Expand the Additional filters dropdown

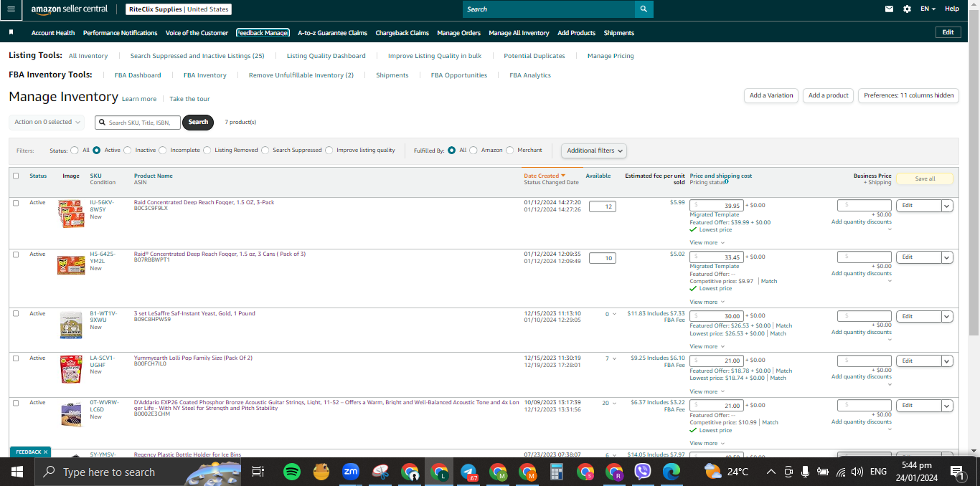click(x=593, y=151)
